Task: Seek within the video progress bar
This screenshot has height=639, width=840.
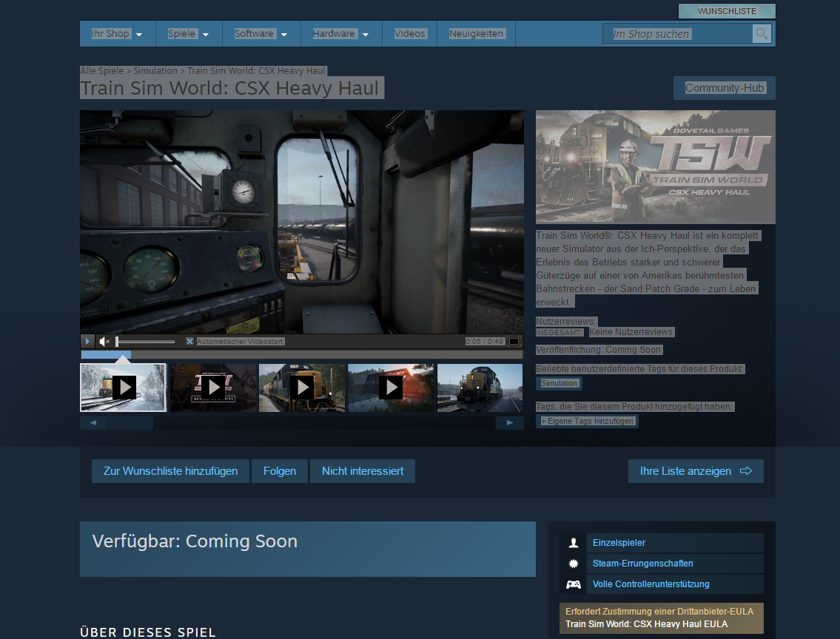Action: pos(302,355)
